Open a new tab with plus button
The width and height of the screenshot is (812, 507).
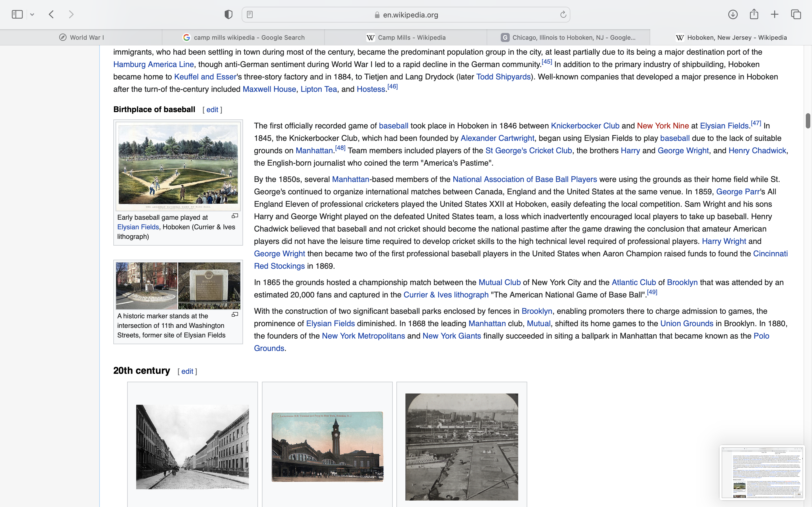(x=775, y=14)
